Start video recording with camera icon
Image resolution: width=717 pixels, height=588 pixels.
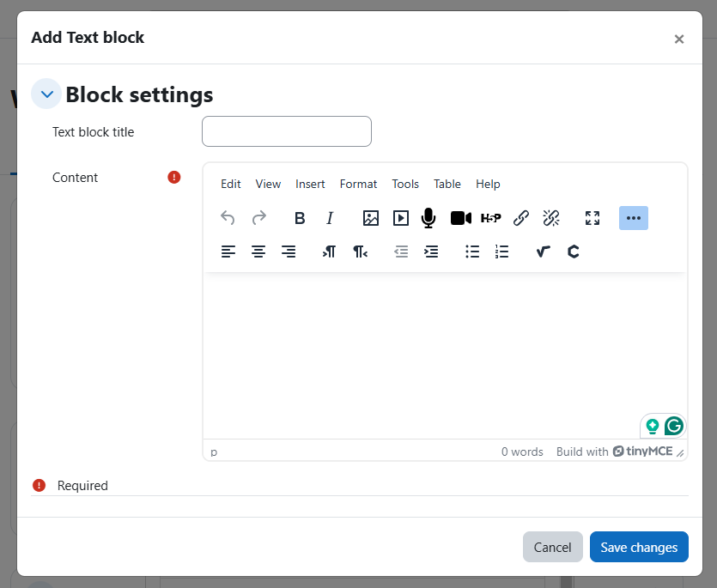[460, 218]
